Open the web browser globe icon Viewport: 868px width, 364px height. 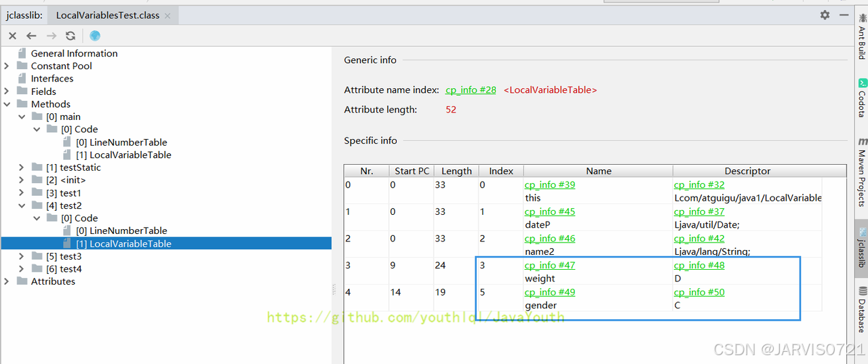94,36
